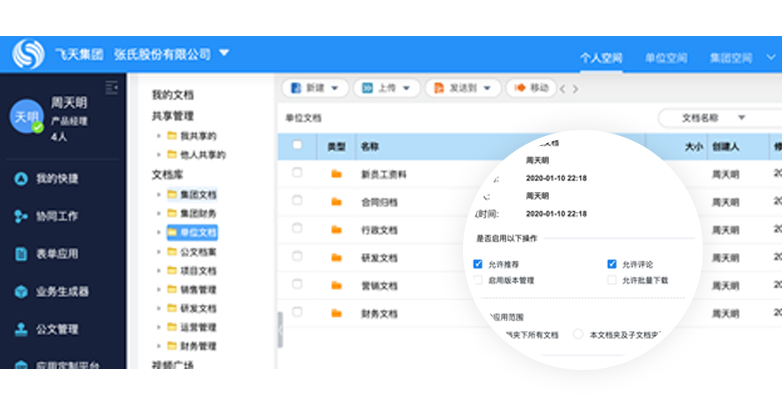782x400 pixels.
Task: Switch to the 集团空间 tab
Action: pos(731,58)
